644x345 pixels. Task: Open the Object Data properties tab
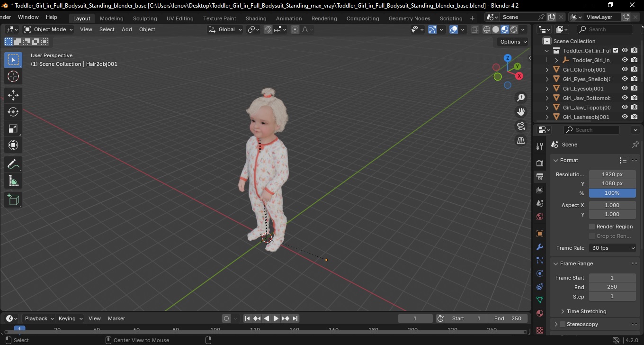click(x=540, y=300)
